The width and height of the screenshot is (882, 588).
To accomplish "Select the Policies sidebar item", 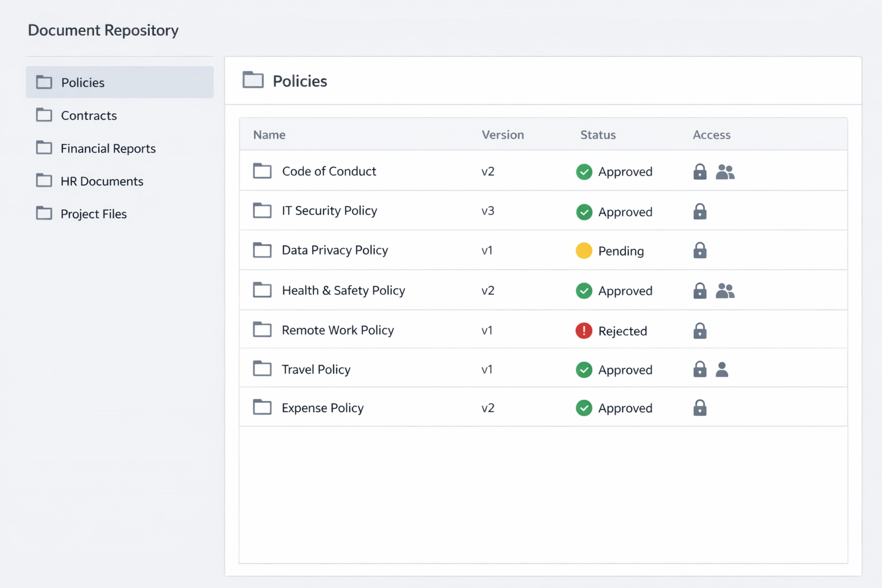I will (x=83, y=83).
